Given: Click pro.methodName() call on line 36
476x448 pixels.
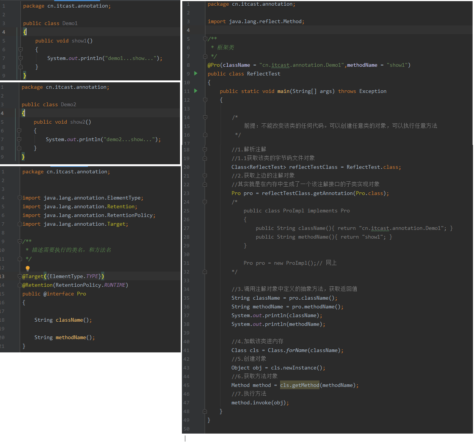Looking at the screenshot, I should click(316, 307).
